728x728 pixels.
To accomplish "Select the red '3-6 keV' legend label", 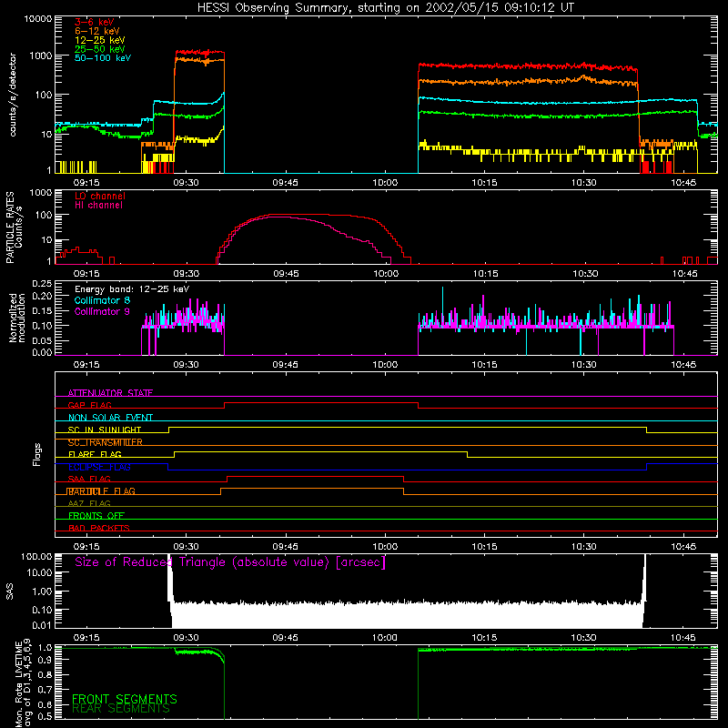I will click(x=95, y=22).
